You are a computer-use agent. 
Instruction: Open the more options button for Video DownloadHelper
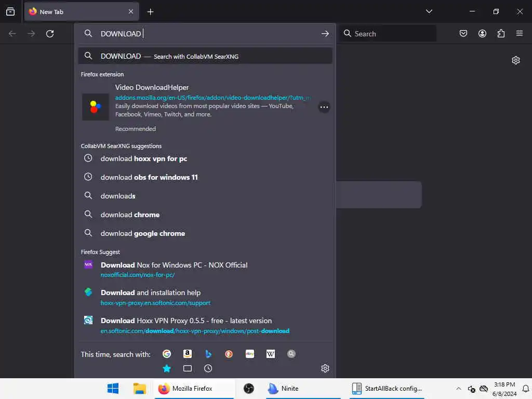(x=324, y=107)
